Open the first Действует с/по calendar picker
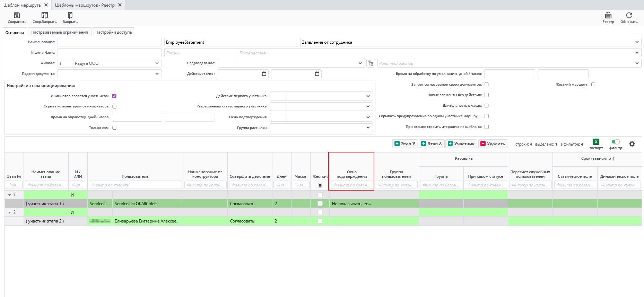This screenshot has width=644, height=297. tap(264, 74)
